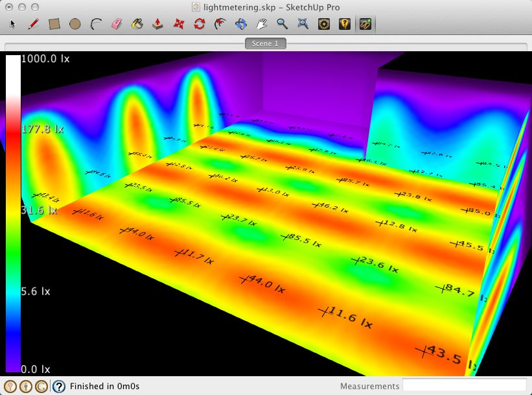Click the 31.6 lx legend label

coord(39,210)
